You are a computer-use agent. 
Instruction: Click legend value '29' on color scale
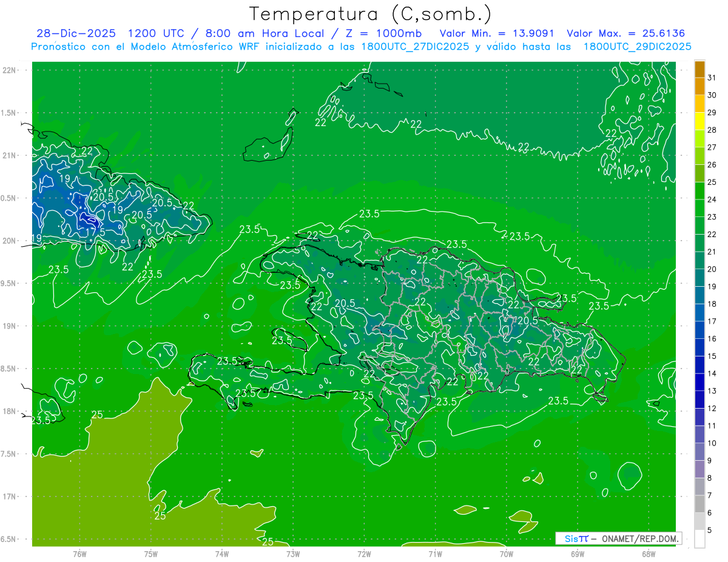(x=712, y=113)
